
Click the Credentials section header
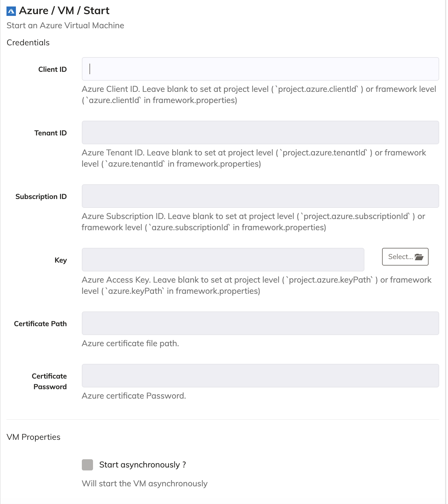pyautogui.click(x=28, y=42)
